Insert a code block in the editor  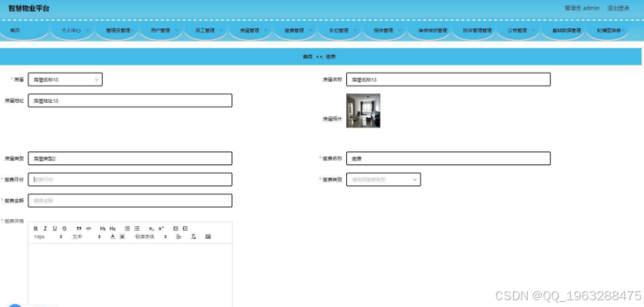click(88, 228)
